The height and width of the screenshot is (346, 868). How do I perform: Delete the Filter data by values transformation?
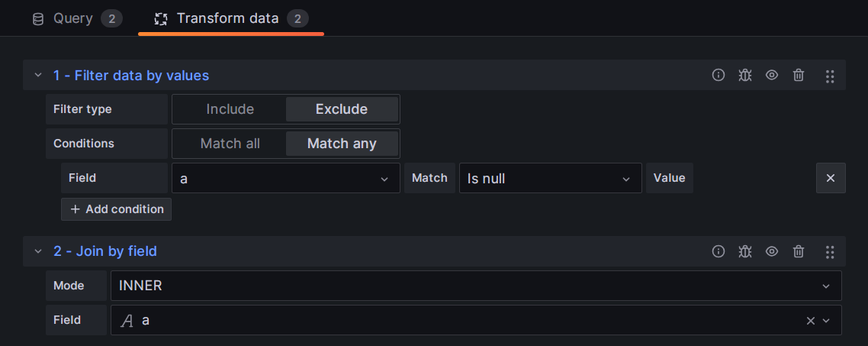point(799,75)
